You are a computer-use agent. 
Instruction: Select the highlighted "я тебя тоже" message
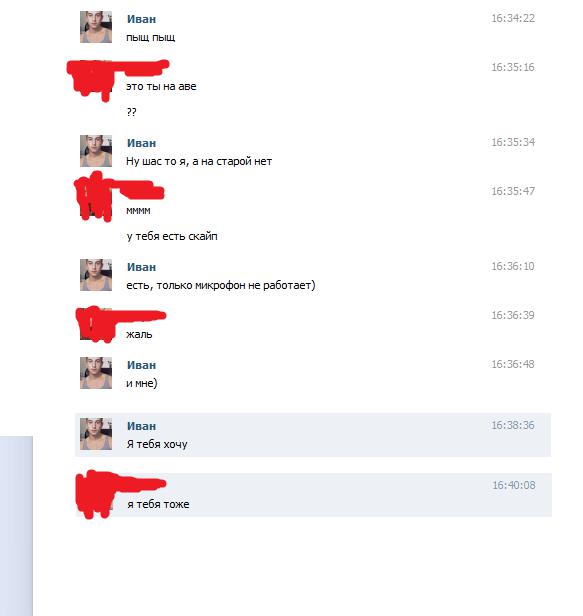tap(314, 495)
